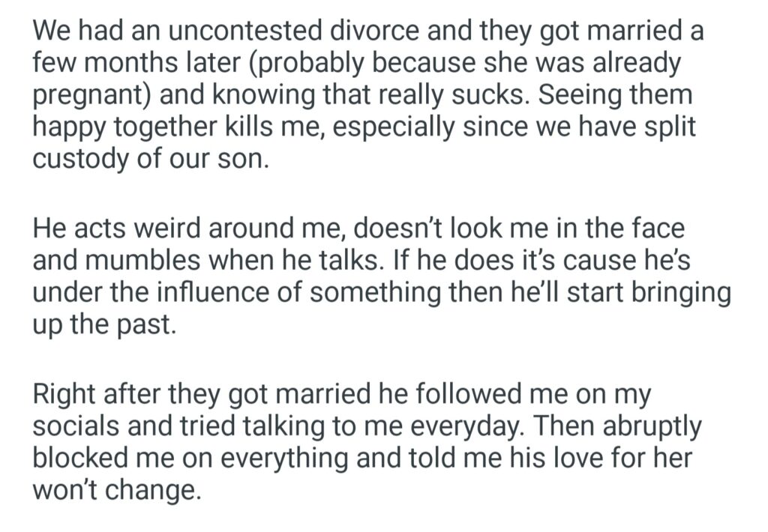Click the phrase "Right after they got married"
The image size is (768, 532).
(214, 393)
